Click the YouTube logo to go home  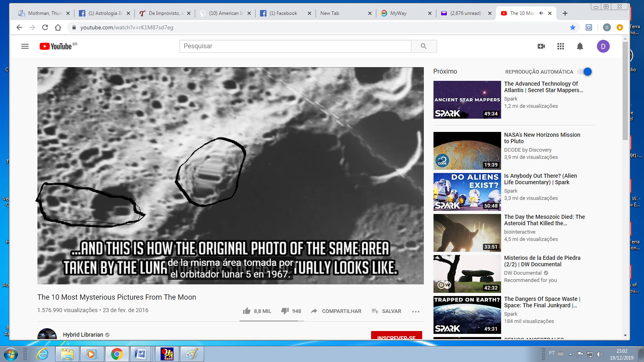pyautogui.click(x=56, y=46)
